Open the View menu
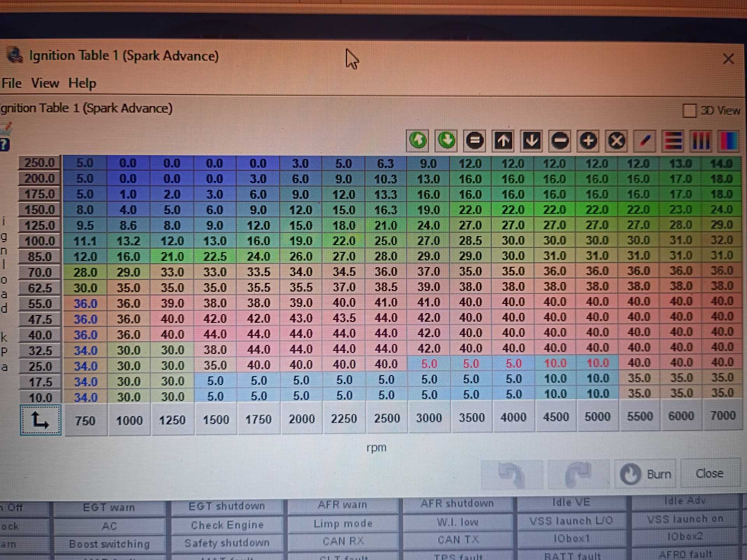 coord(45,83)
